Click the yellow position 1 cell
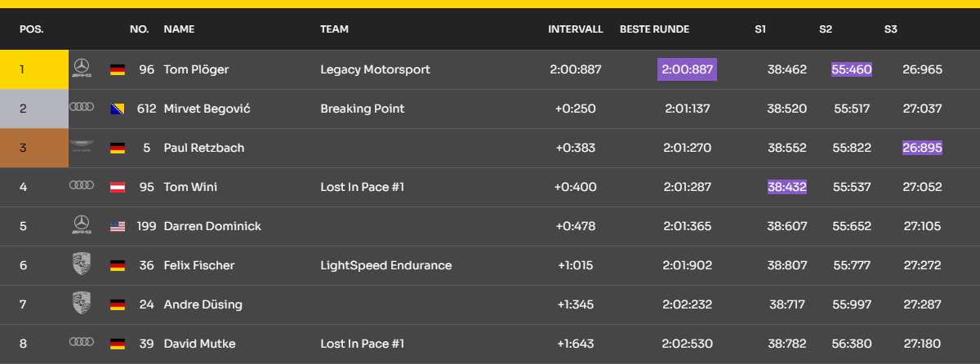Image resolution: width=980 pixels, height=364 pixels. (x=33, y=70)
